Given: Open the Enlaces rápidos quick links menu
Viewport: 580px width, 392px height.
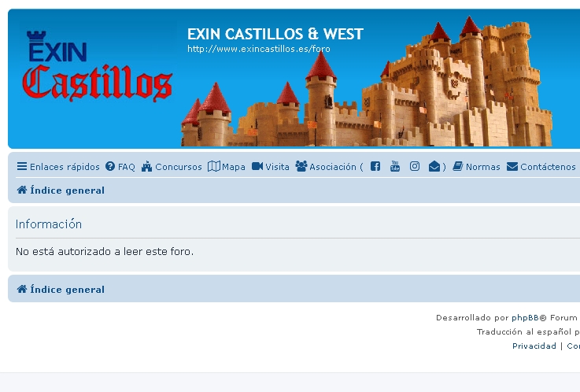Looking at the screenshot, I should [x=58, y=167].
